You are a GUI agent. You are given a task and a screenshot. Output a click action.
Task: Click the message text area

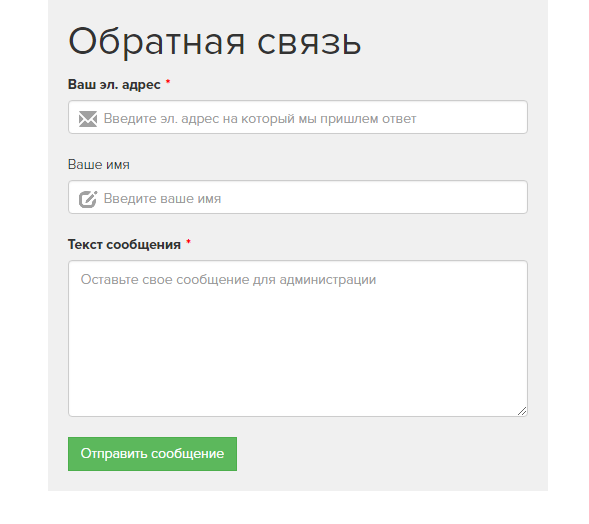click(x=298, y=338)
